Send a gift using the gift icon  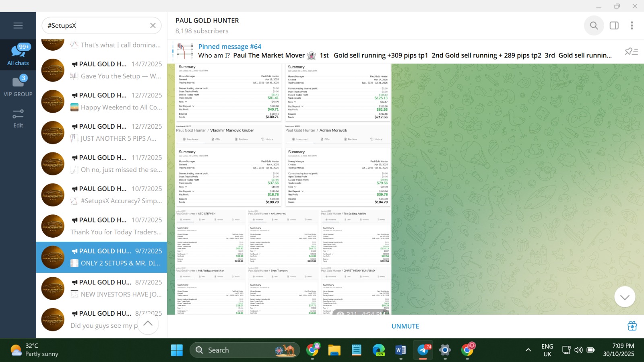coord(632,326)
